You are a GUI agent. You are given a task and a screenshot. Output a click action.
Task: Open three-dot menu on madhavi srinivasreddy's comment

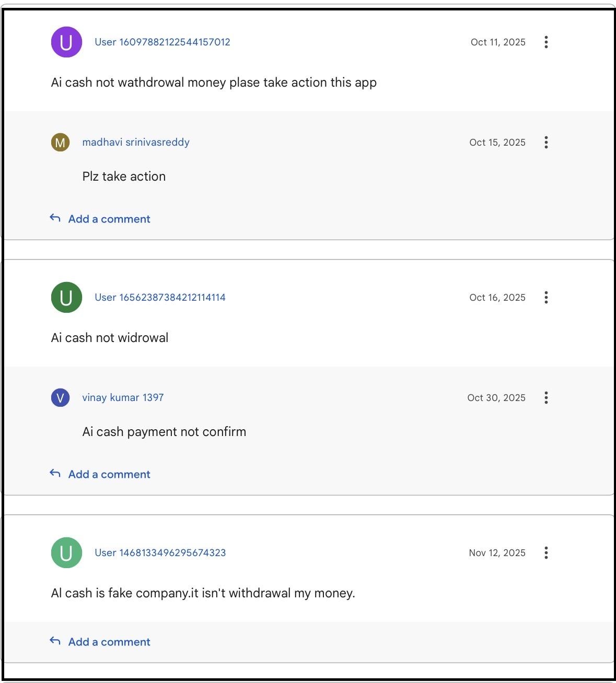(546, 143)
